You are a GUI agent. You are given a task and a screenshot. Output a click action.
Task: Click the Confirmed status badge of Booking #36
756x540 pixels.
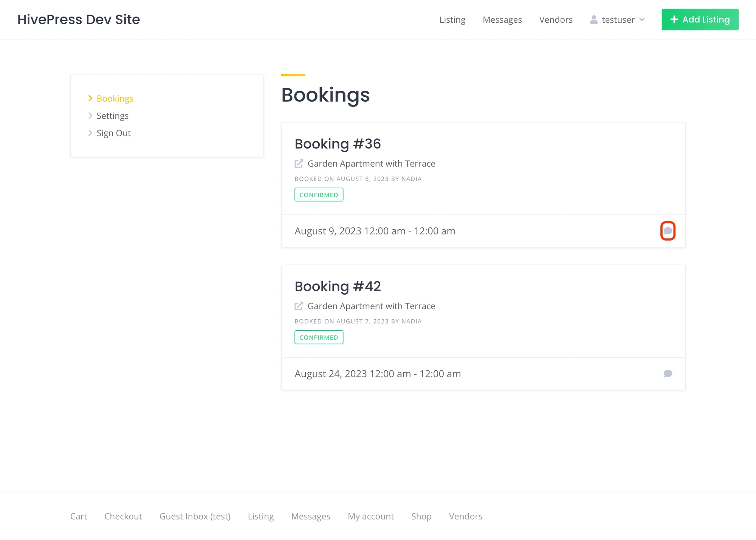tap(319, 195)
